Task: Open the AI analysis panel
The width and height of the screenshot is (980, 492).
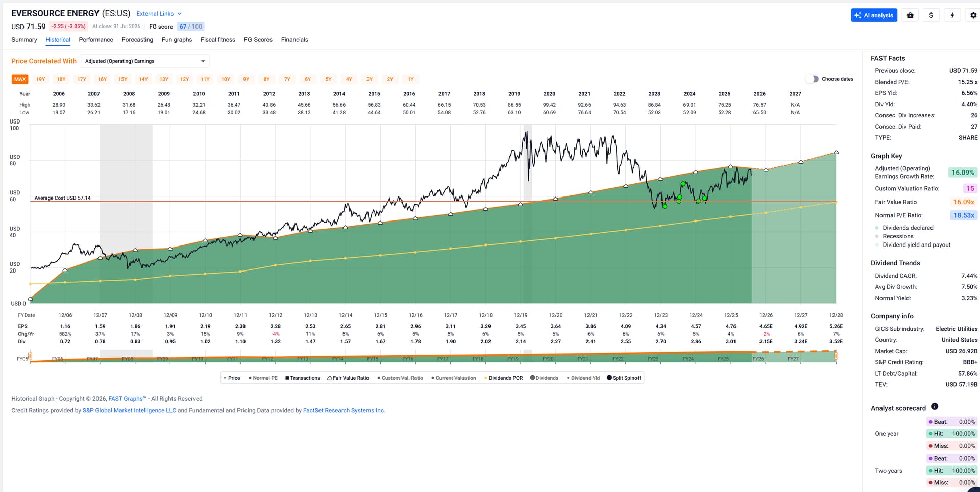Action: tap(874, 15)
